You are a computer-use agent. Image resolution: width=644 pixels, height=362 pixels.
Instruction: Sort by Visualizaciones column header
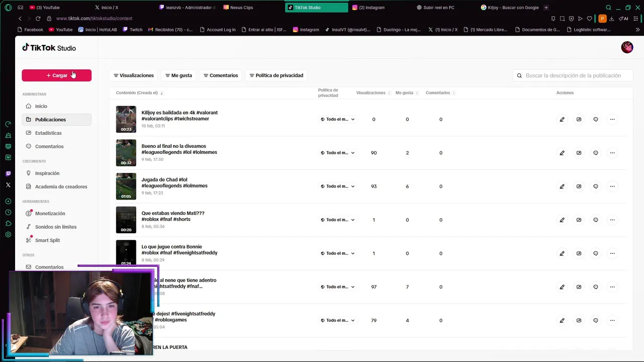373,93
